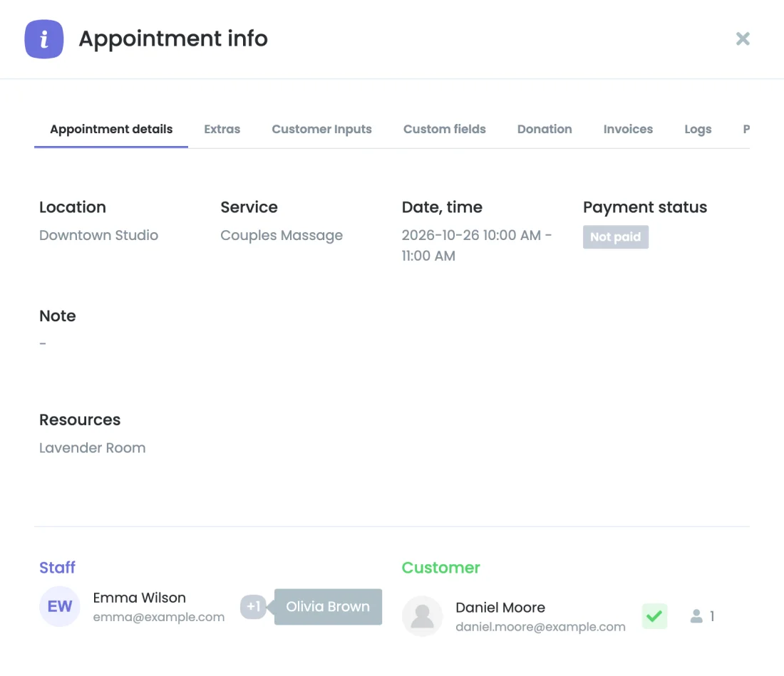Open the Donation tab
Screen dimensions: 784x676
pos(545,129)
